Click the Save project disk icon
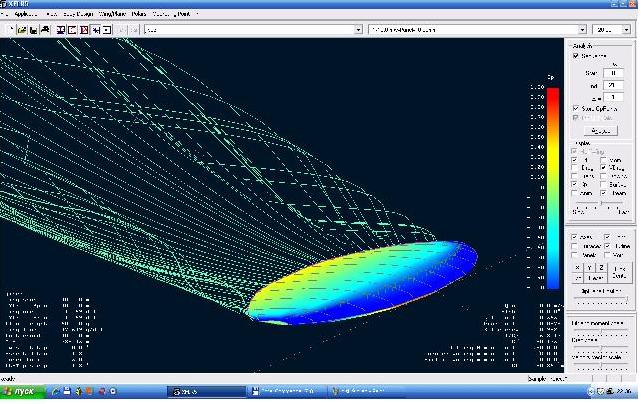641x404 pixels. coord(34,30)
